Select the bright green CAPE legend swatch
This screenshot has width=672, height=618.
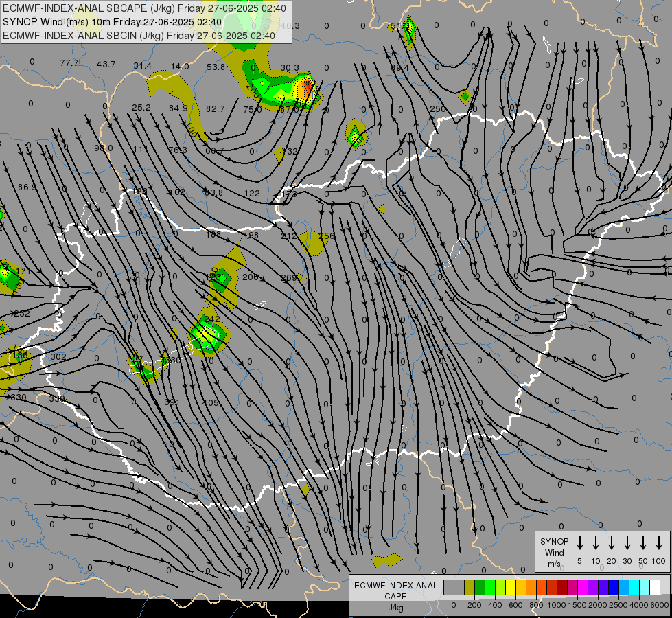[490, 587]
